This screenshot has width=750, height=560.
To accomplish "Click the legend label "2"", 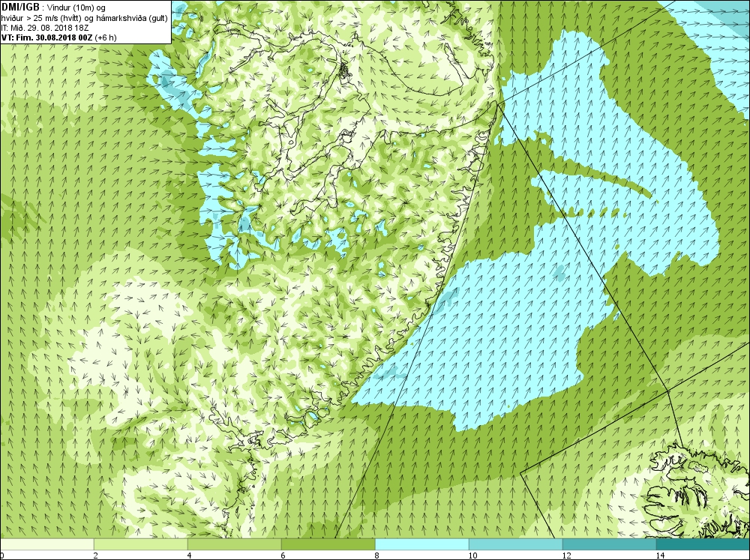I will coord(96,556).
